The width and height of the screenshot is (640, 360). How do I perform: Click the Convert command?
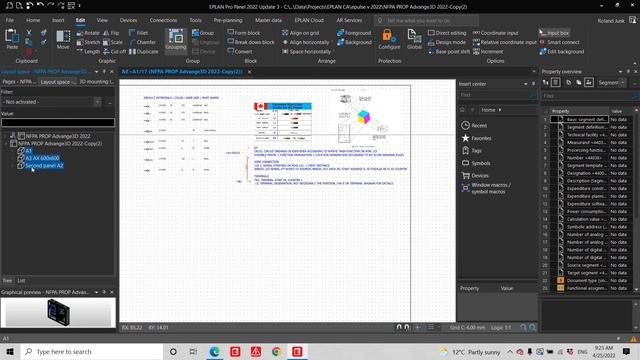240,51
